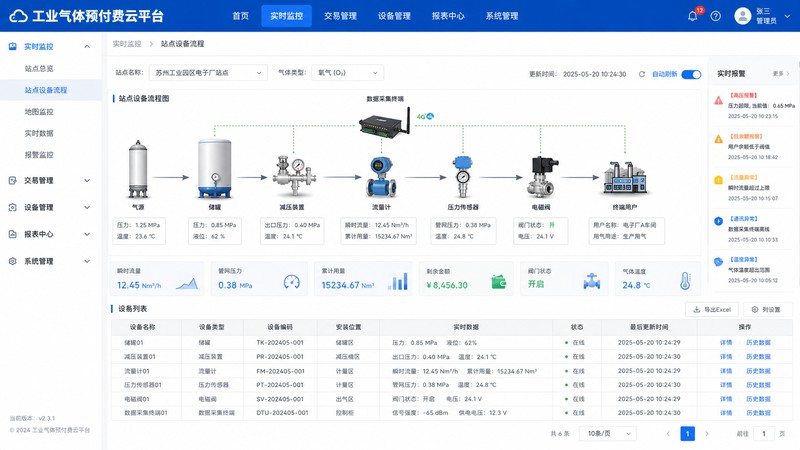Toggle the auto refresh switch
Image resolution: width=800 pixels, height=450 pixels.
point(691,74)
